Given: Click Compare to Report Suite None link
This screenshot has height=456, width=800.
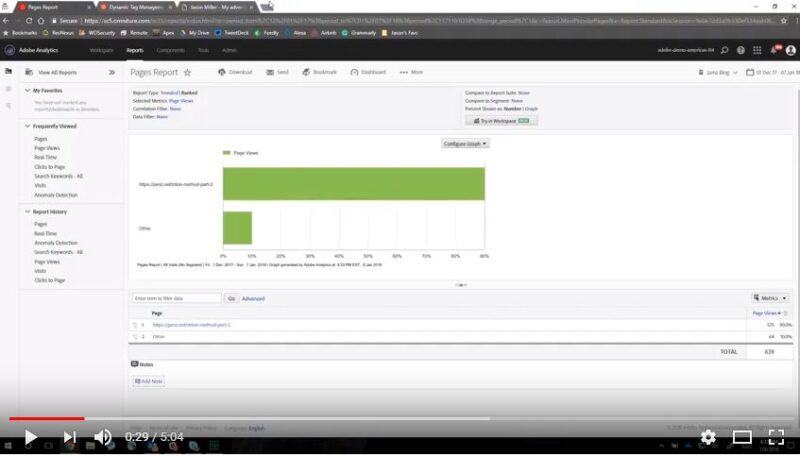Looking at the screenshot, I should tap(523, 93).
